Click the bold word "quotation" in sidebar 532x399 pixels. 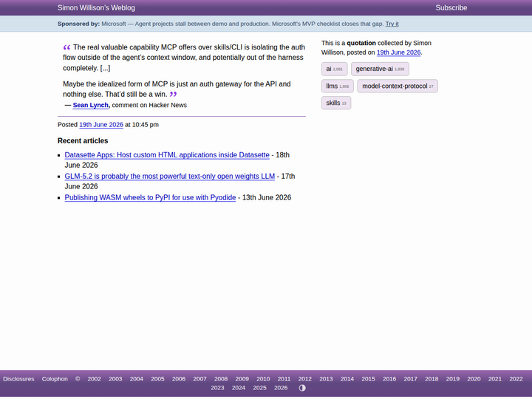point(361,43)
